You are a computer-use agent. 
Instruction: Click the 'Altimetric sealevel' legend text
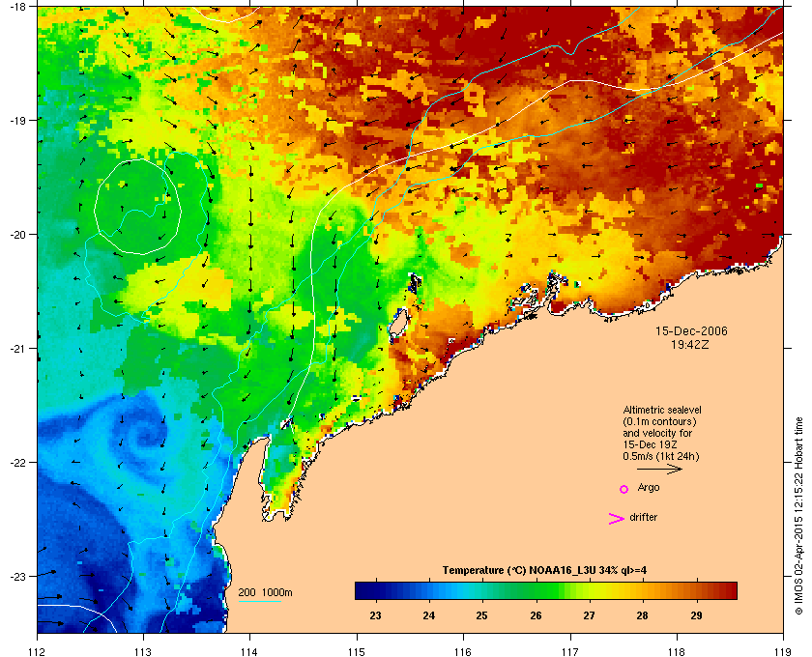[662, 410]
